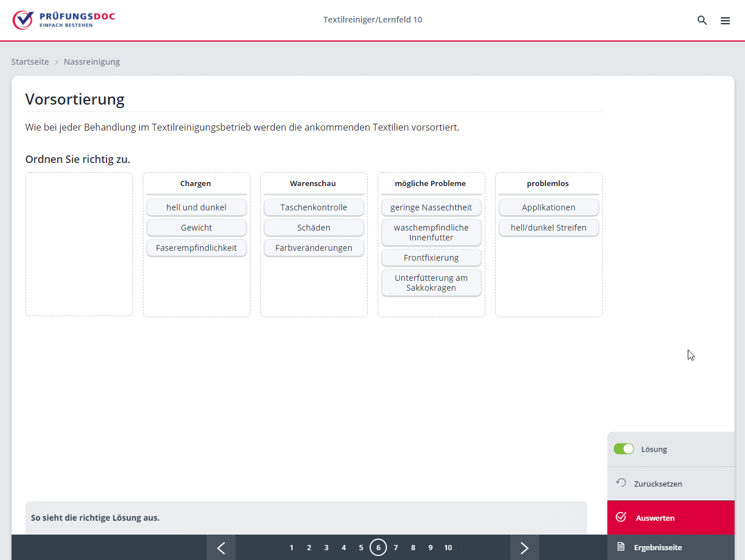745x560 pixels.
Task: Click the Nassreinigung breadcrumb link
Action: pos(92,62)
